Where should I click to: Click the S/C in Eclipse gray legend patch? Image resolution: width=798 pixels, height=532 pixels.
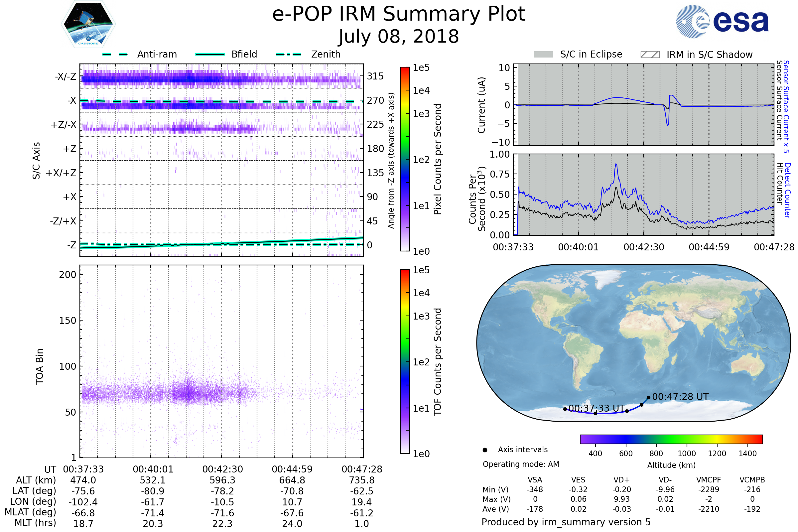point(544,55)
